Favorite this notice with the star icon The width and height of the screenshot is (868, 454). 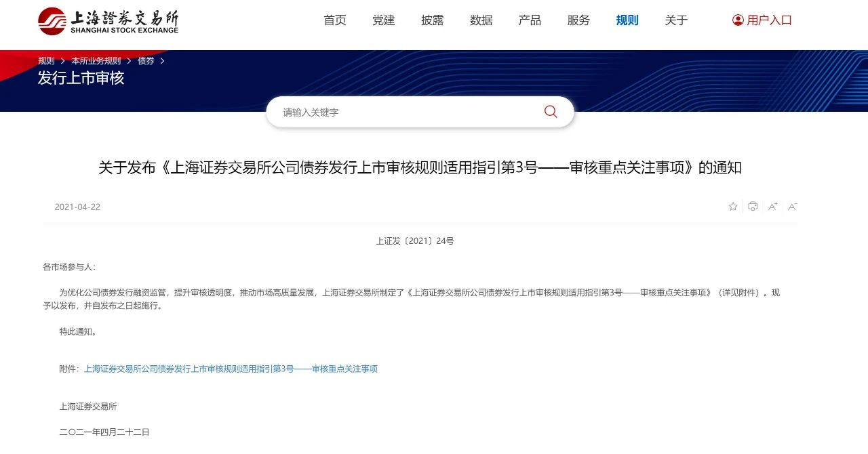click(733, 207)
